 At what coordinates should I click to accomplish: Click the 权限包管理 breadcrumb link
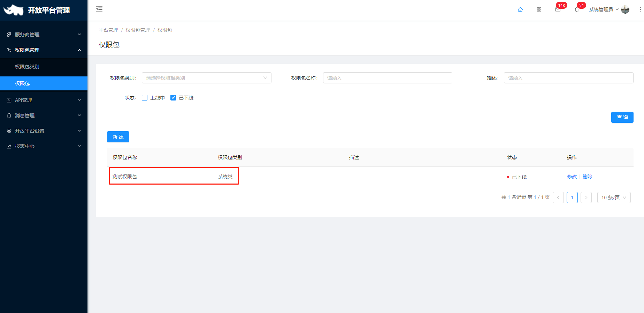[138, 30]
